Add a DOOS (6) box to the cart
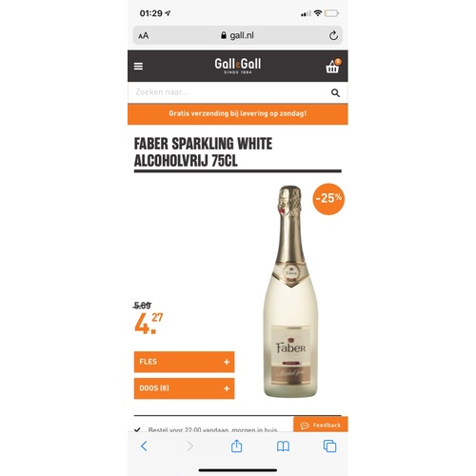The image size is (476, 476). (184, 388)
